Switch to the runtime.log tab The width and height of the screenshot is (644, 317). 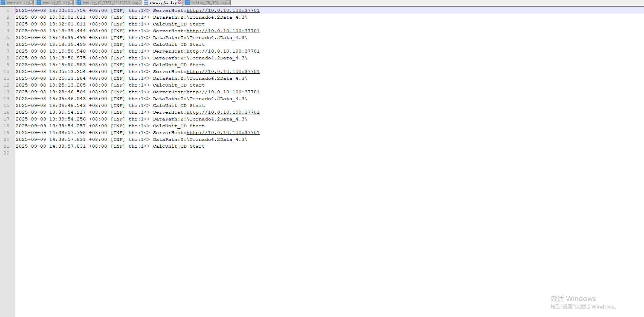(18, 3)
